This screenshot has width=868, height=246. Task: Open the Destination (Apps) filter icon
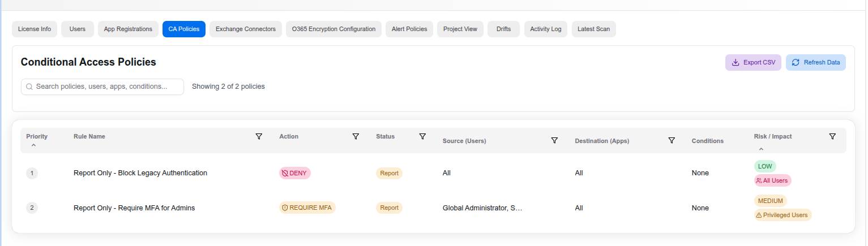click(672, 140)
